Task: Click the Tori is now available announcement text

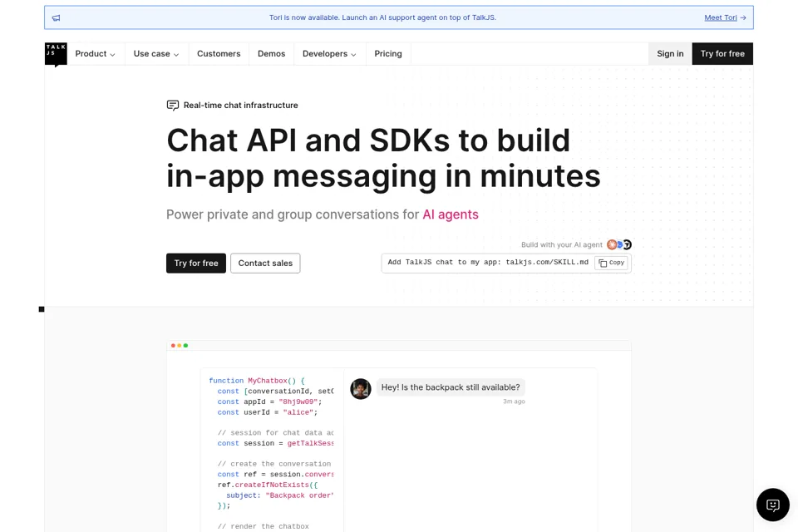Action: point(382,17)
